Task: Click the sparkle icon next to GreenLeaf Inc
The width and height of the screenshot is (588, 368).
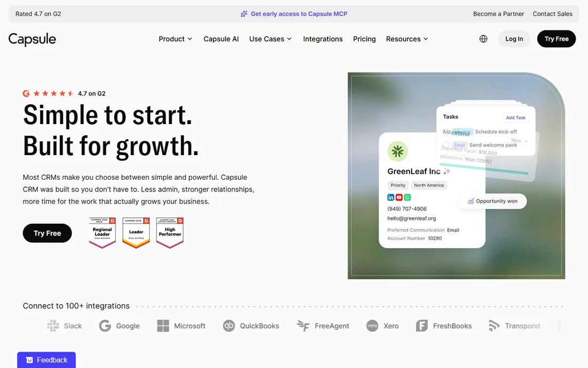Action: point(447,171)
